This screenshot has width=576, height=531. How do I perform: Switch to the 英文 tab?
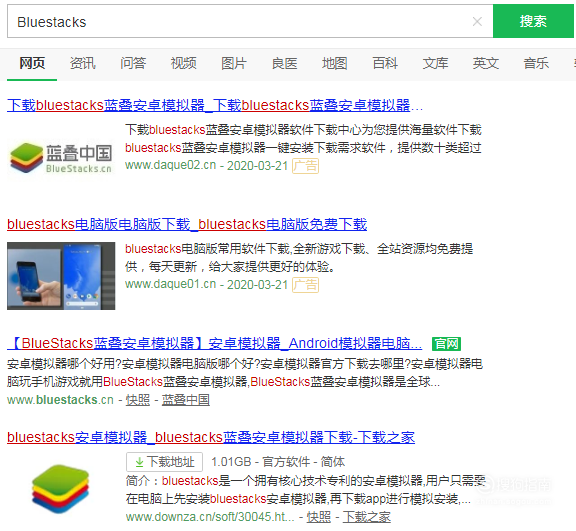(486, 63)
